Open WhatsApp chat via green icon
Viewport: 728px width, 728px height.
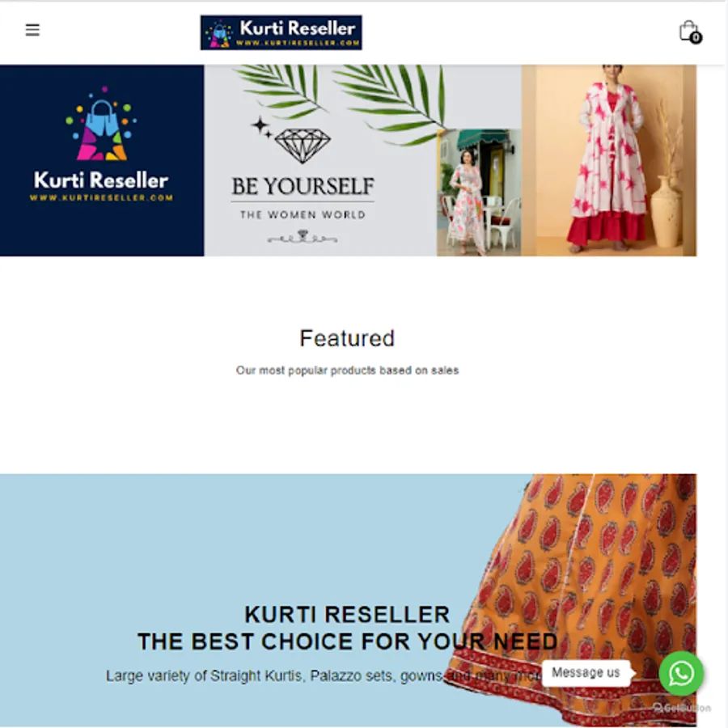[x=681, y=673]
